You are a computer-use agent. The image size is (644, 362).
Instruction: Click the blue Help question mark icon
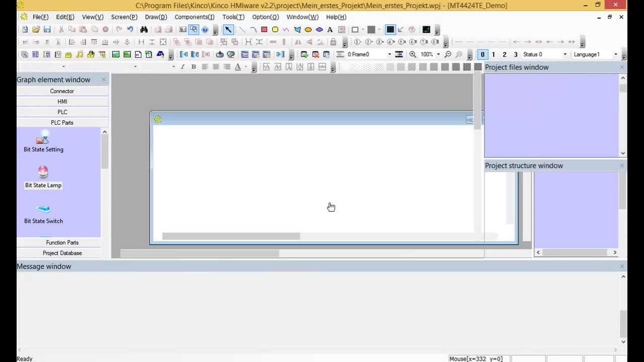[205, 30]
